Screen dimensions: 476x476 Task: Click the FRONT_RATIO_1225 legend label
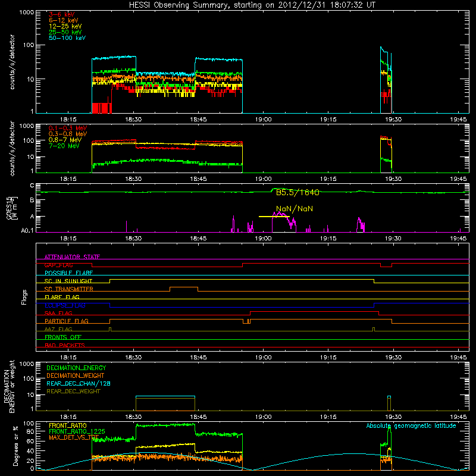point(77,431)
